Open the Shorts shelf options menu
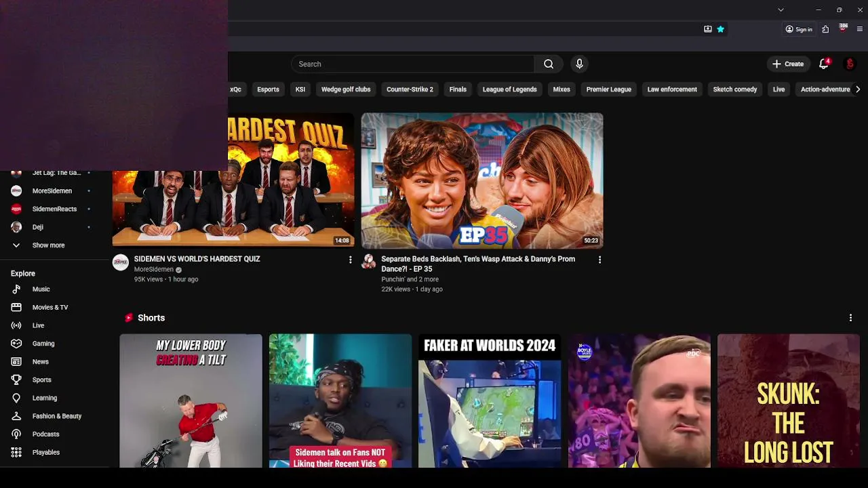This screenshot has width=868, height=488. (850, 318)
